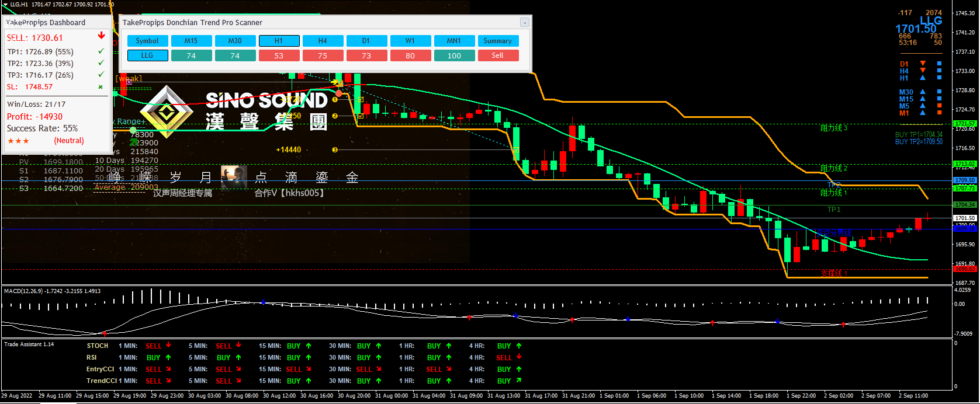Select the D1 timeframe button

[x=366, y=41]
